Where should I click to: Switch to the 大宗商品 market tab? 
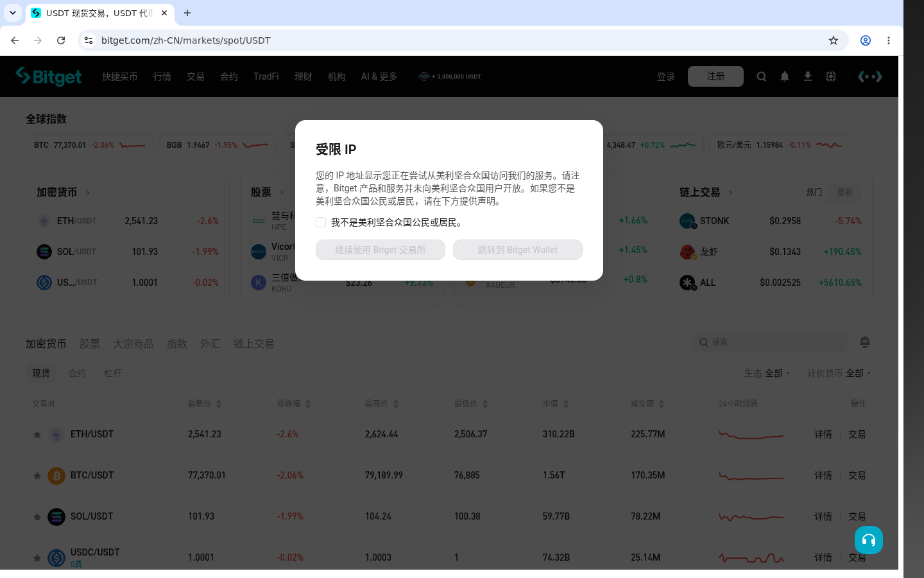point(133,344)
